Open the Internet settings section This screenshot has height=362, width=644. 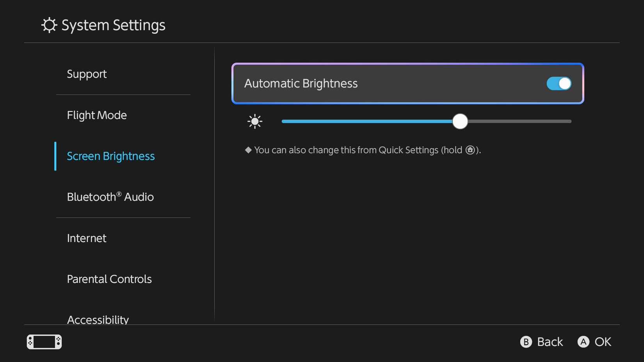(x=87, y=238)
